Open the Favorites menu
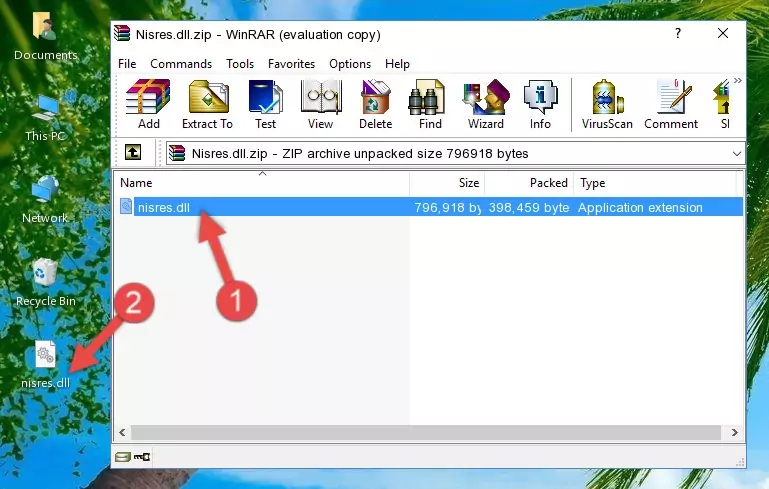 [291, 64]
